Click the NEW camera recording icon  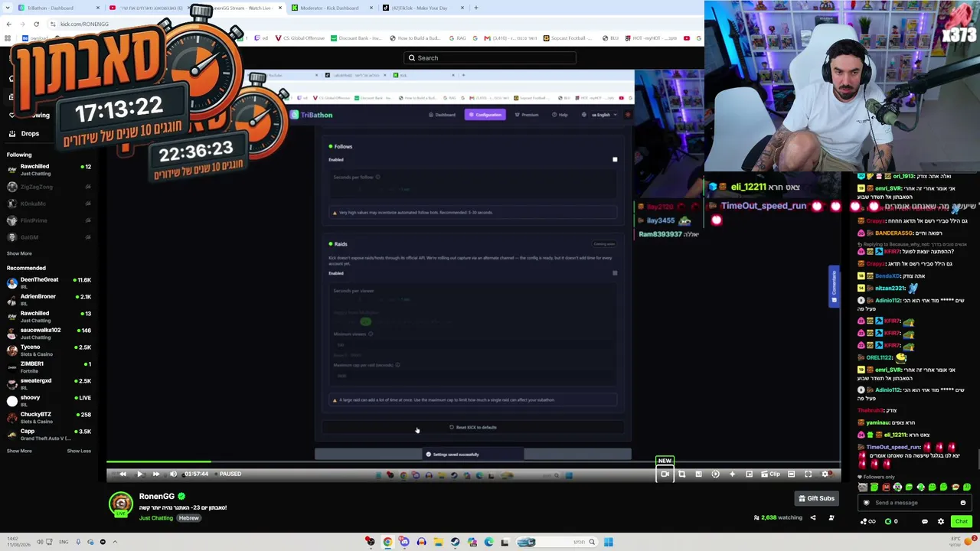click(665, 474)
